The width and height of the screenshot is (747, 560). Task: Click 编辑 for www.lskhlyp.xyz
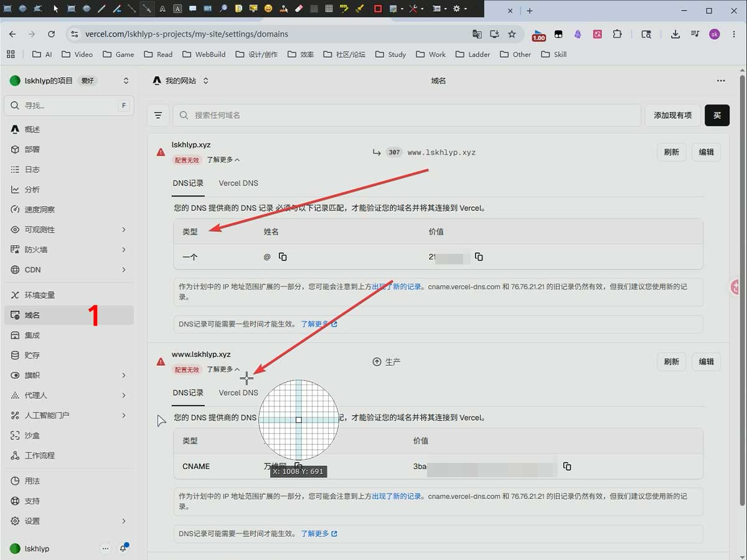click(707, 362)
